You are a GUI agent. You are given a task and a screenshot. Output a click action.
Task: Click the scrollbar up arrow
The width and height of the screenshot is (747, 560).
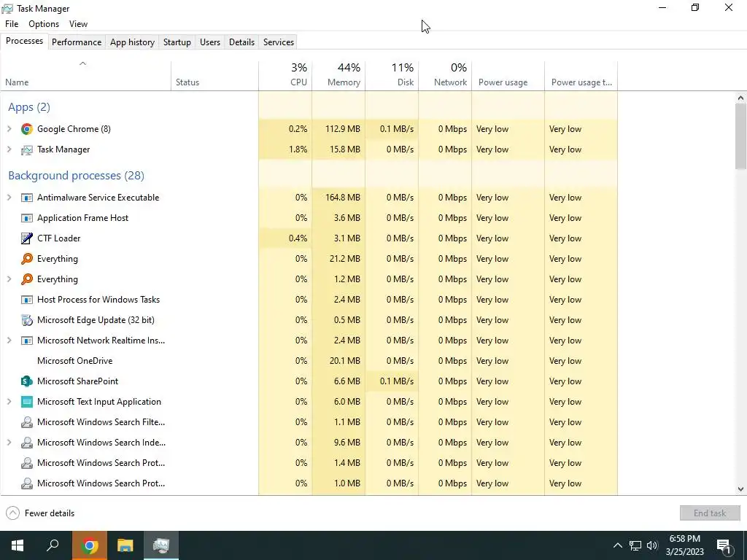pyautogui.click(x=740, y=98)
